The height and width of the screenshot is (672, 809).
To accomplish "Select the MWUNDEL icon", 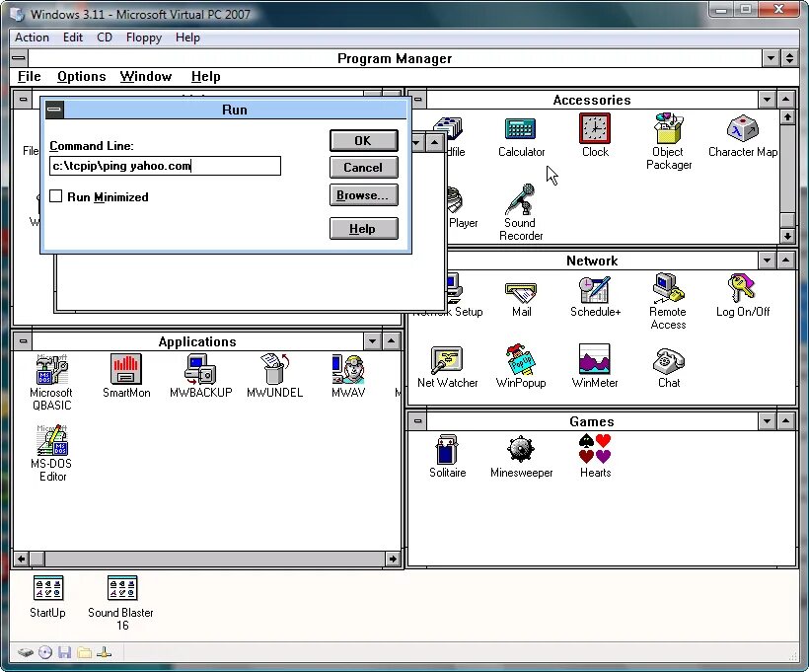I will coord(274,368).
